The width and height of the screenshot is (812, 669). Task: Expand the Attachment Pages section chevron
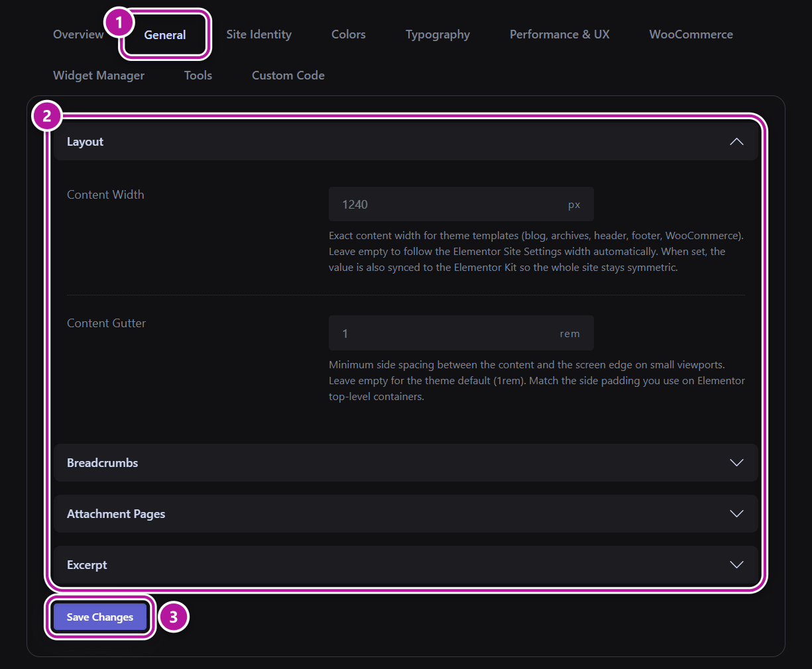coord(736,513)
